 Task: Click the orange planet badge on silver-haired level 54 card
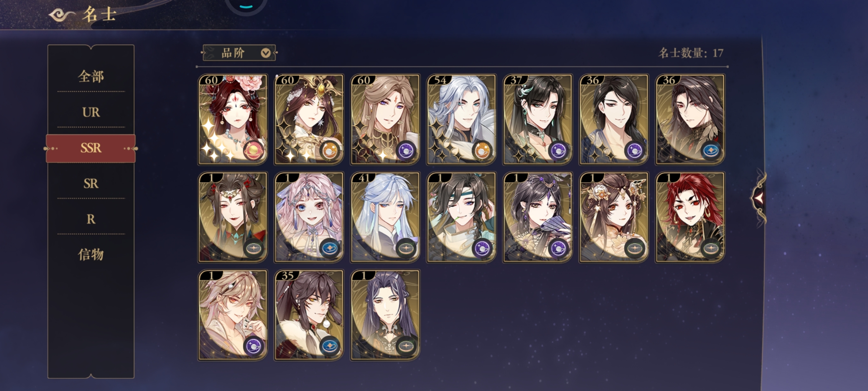pos(482,151)
